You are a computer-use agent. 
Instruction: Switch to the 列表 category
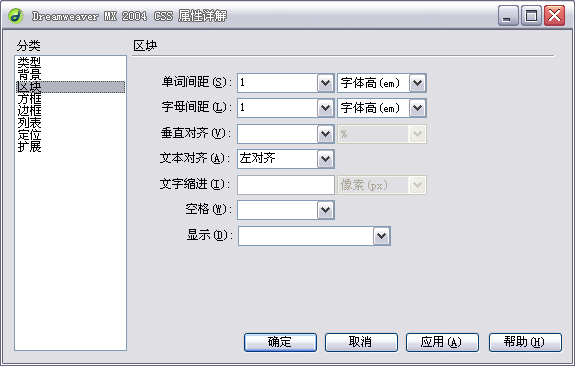pos(29,123)
